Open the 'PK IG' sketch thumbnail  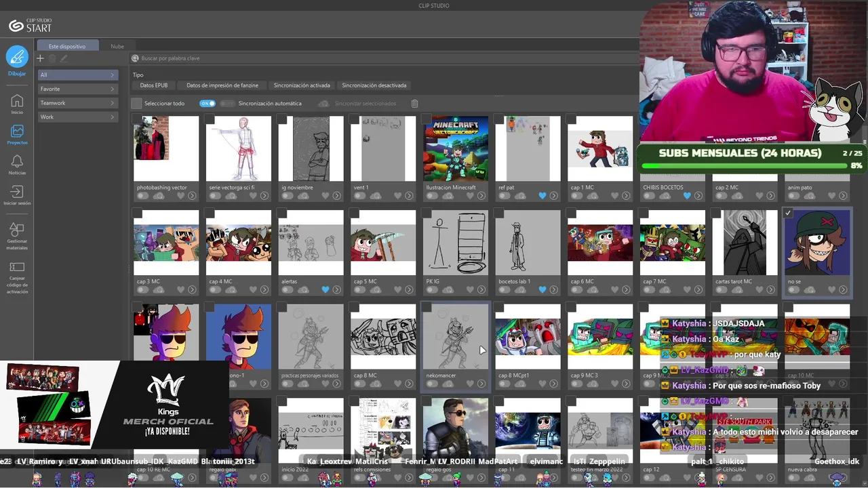pos(456,243)
